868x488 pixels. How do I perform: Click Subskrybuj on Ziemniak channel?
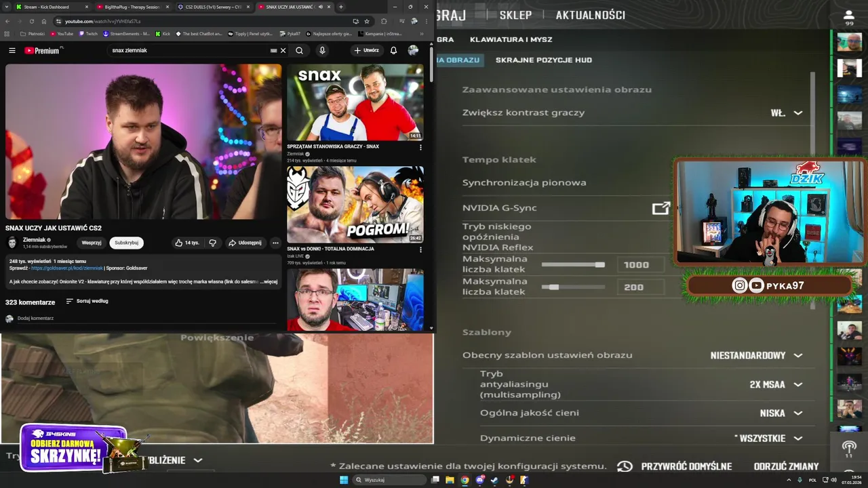click(126, 243)
